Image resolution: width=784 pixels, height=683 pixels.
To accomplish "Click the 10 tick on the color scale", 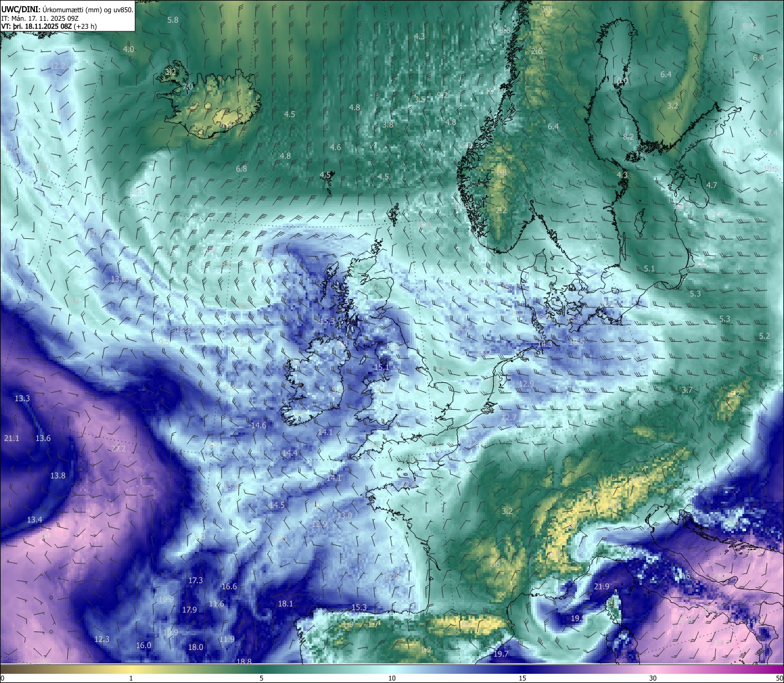I will (x=392, y=677).
